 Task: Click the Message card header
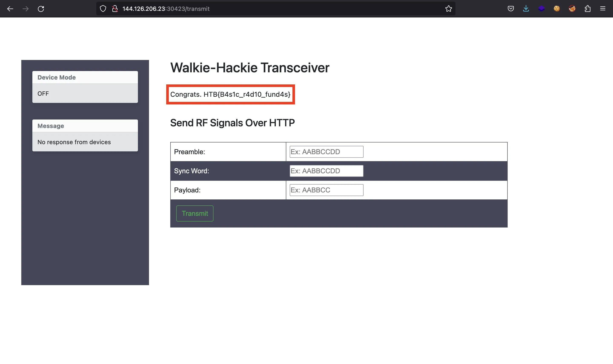[x=85, y=126]
